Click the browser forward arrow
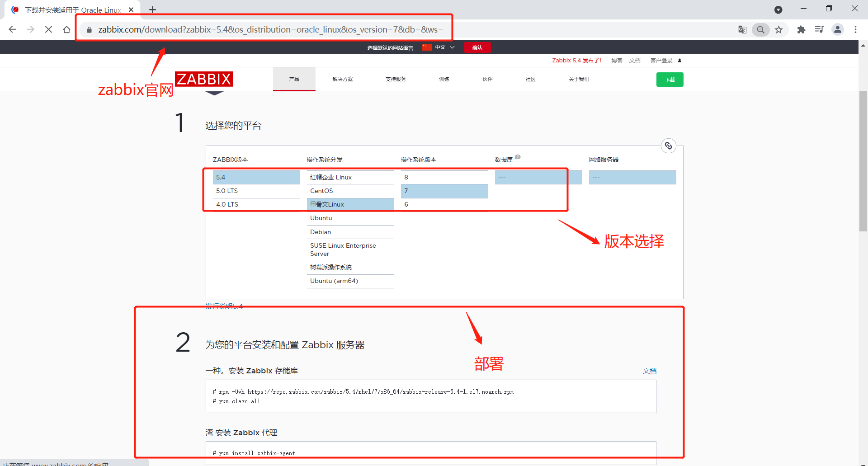Viewport: 868px width, 466px height. click(x=30, y=29)
